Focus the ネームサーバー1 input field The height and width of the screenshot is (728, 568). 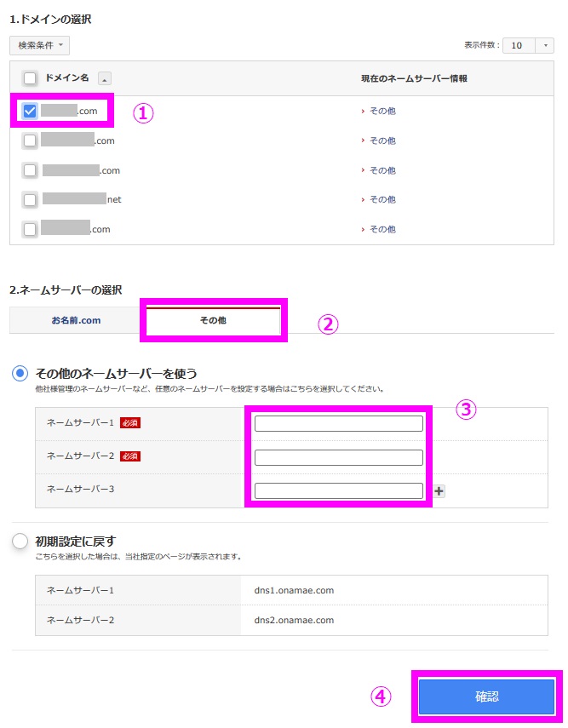coord(339,423)
